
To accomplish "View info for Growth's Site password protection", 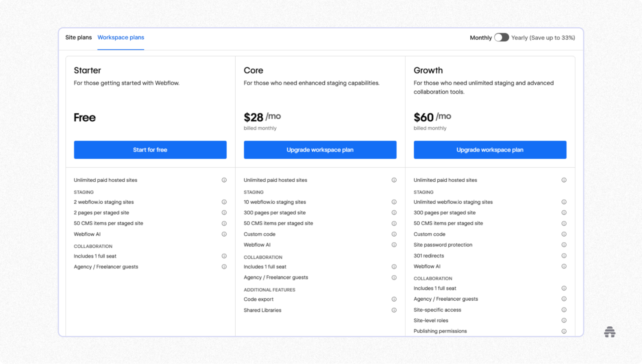I will (564, 244).
